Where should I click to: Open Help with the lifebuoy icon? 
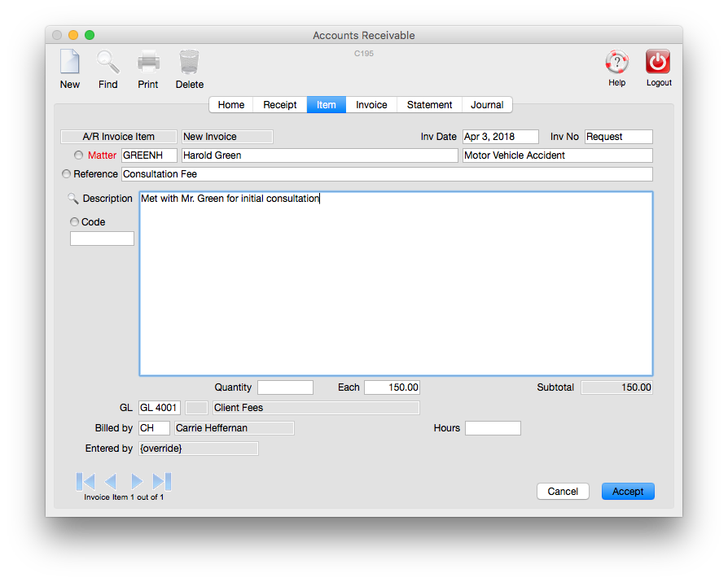[616, 63]
